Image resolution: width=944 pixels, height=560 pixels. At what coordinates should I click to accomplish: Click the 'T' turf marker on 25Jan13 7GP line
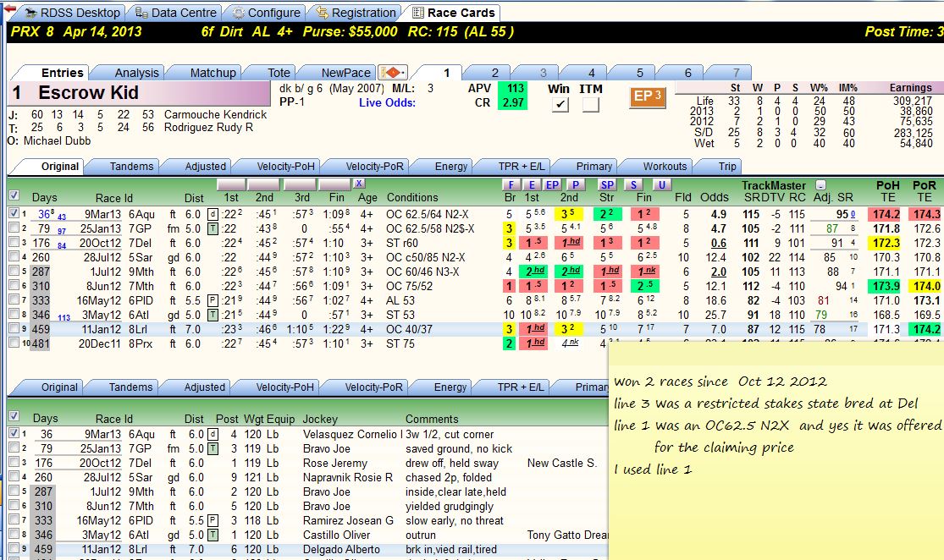213,228
